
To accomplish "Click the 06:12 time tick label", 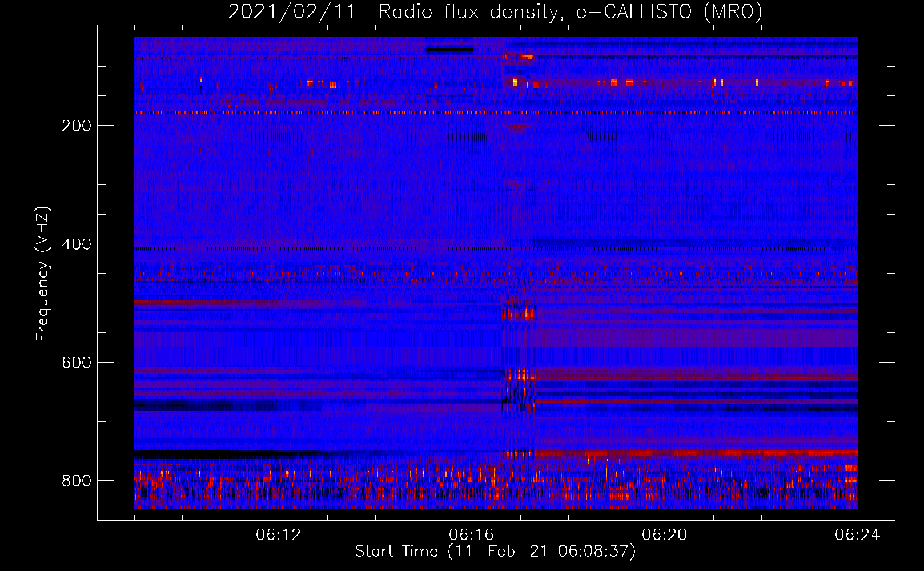I will click(x=279, y=535).
